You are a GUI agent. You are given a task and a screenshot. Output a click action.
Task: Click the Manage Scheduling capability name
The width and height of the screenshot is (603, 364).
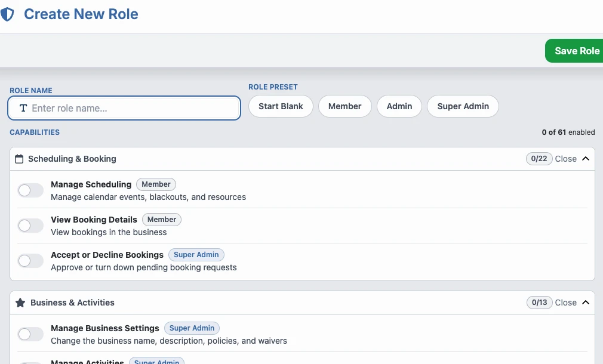[x=91, y=184]
